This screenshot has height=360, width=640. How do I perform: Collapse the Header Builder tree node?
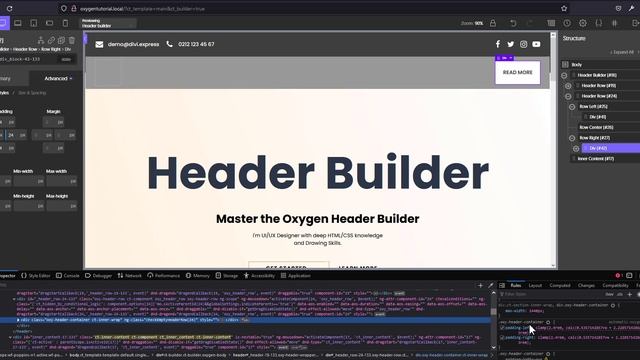(x=564, y=75)
